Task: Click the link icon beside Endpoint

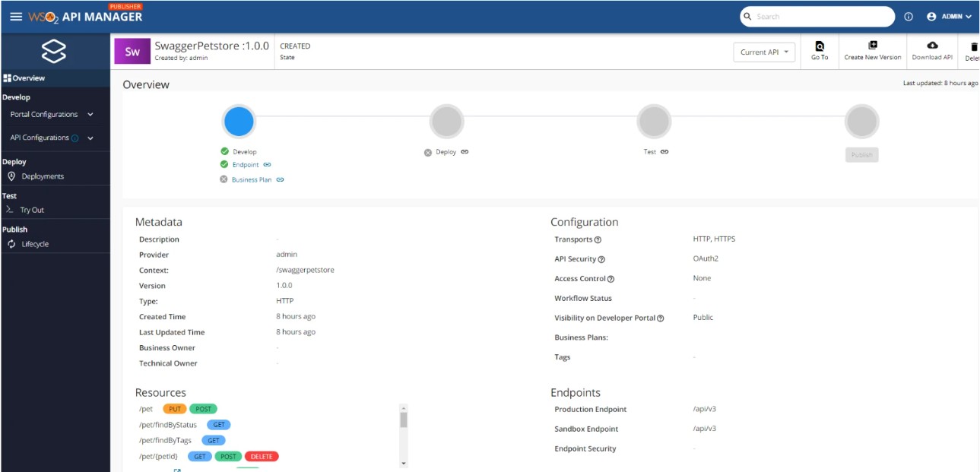Action: tap(267, 165)
